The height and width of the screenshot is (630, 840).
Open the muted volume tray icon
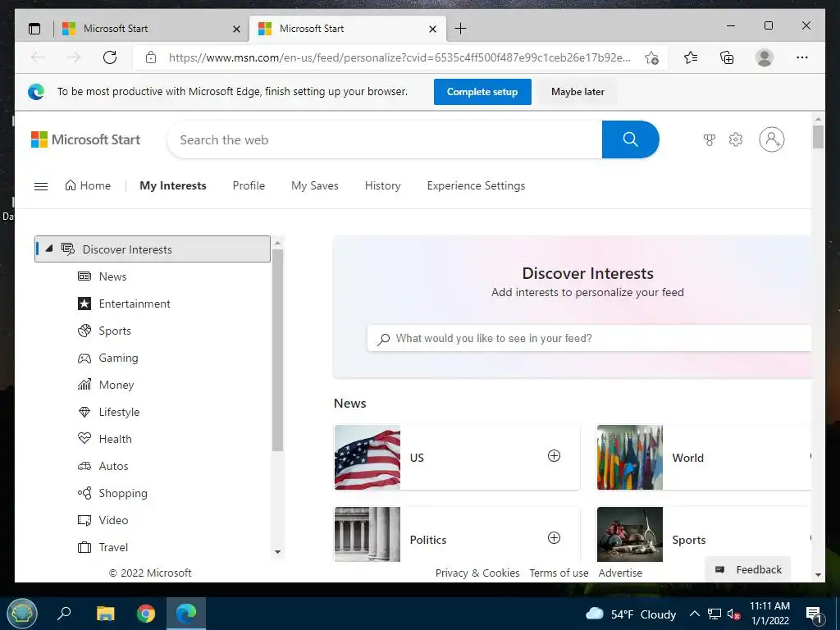(x=733, y=614)
